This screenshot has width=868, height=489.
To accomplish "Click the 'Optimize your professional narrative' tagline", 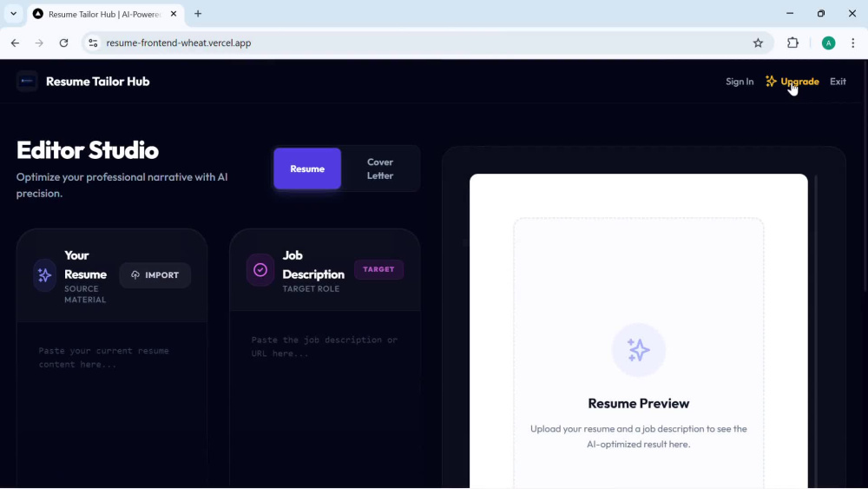I will pyautogui.click(x=122, y=185).
